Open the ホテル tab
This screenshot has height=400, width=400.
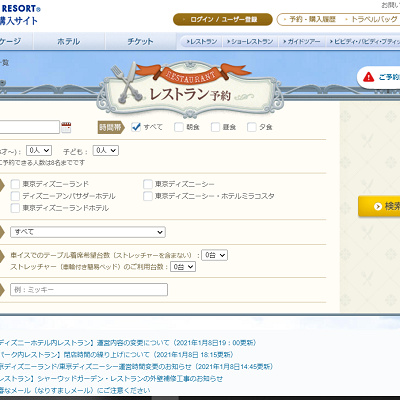69,41
